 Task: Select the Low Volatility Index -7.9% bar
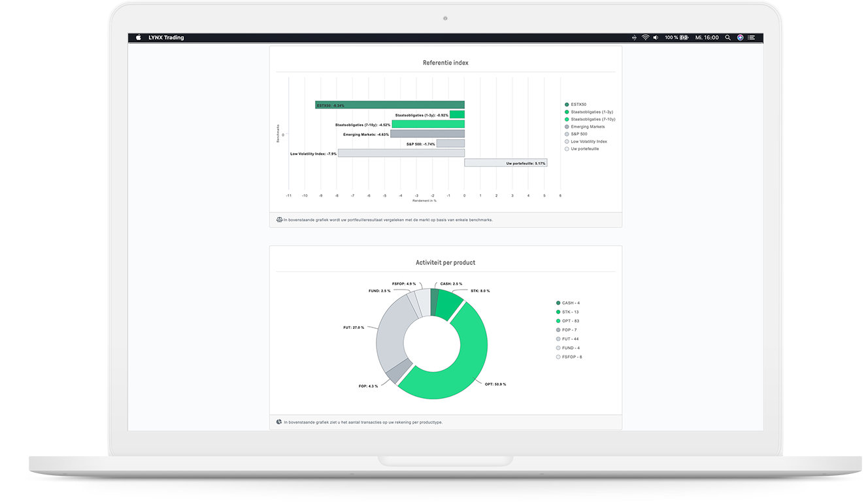tap(401, 153)
